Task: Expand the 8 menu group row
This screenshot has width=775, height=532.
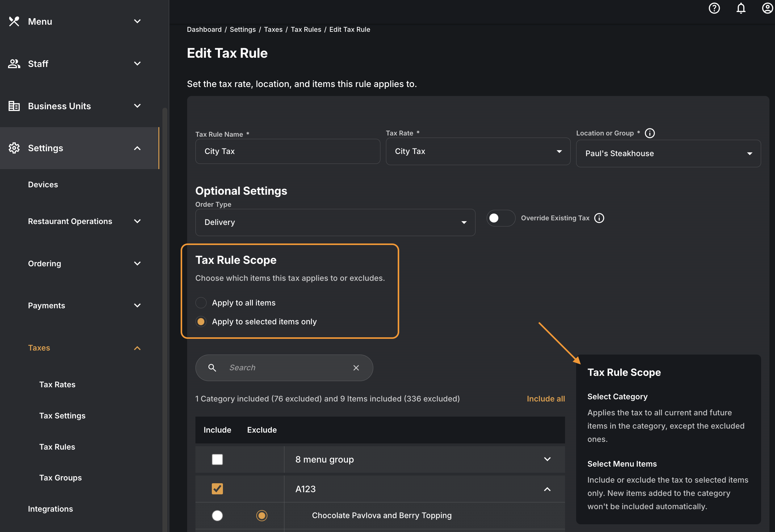Action: pyautogui.click(x=547, y=459)
